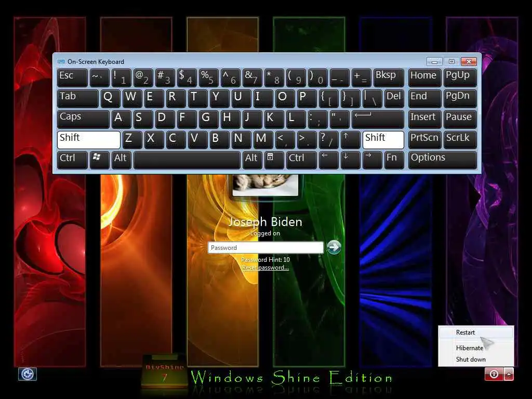Tap the right arrow key

[372, 160]
